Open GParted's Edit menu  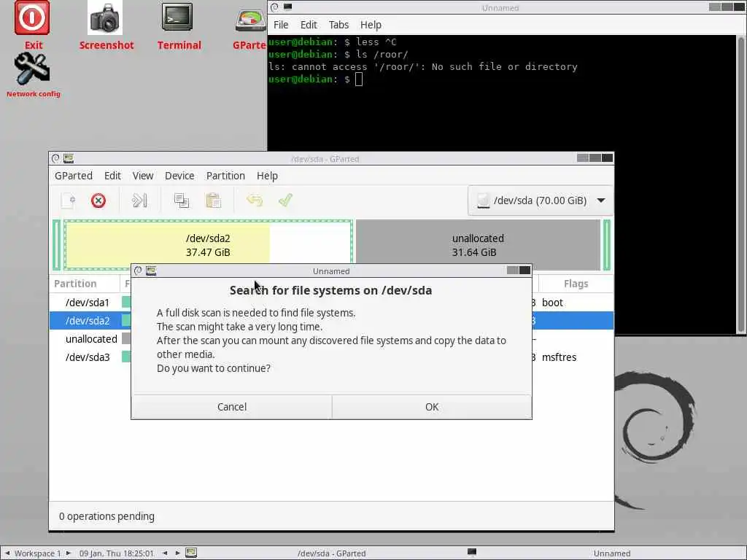(x=112, y=176)
